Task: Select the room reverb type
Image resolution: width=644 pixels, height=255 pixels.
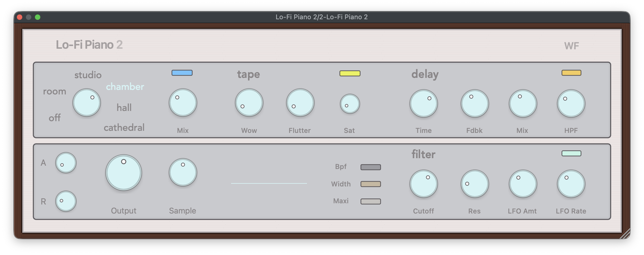Action: [54, 91]
